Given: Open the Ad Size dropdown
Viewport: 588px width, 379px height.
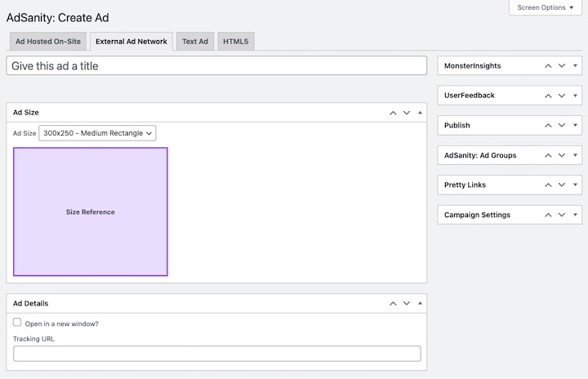Looking at the screenshot, I should point(97,133).
